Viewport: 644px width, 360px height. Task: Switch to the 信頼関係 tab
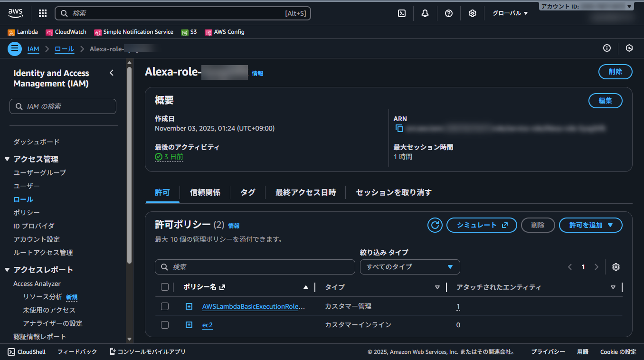(205, 192)
